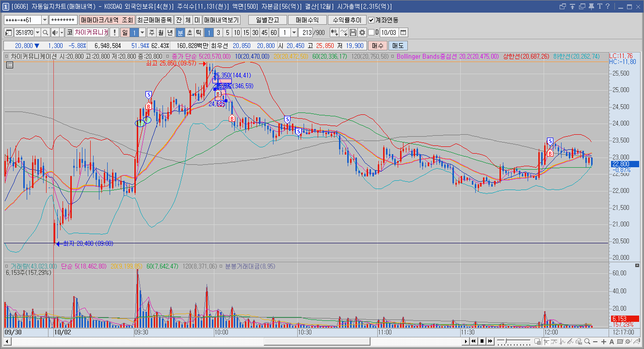Image resolution: width=644 pixels, height=349 pixels.
Task: Select the 15-minute interval button
Action: (x=246, y=32)
